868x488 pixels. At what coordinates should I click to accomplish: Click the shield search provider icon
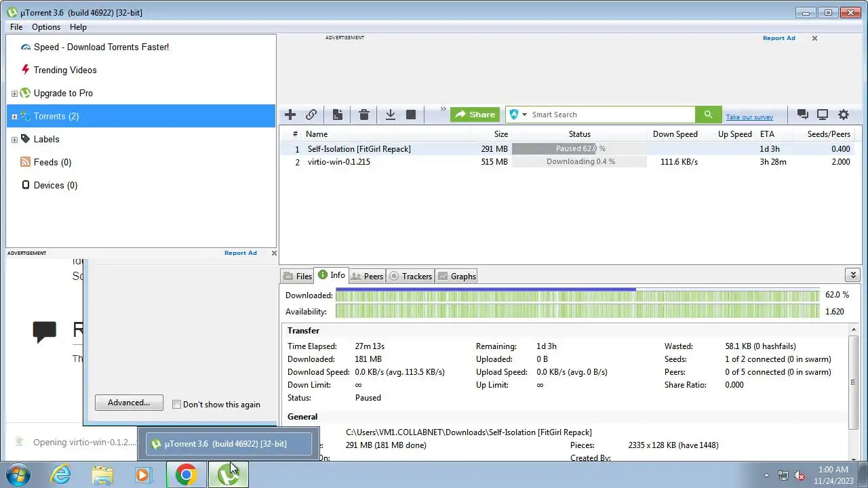(x=514, y=115)
